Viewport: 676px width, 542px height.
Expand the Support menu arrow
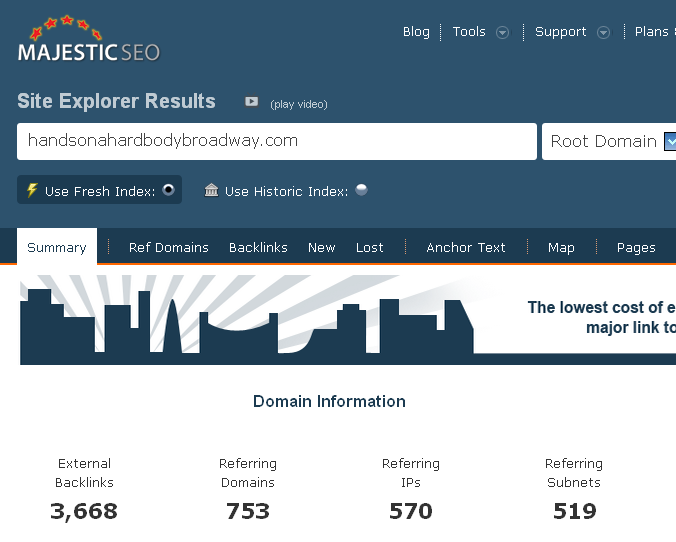[x=603, y=32]
